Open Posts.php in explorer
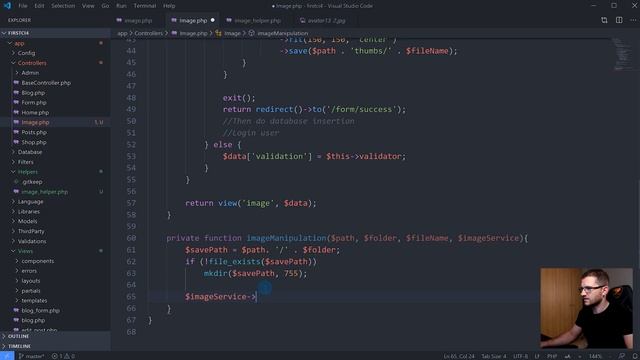 pos(55,132)
